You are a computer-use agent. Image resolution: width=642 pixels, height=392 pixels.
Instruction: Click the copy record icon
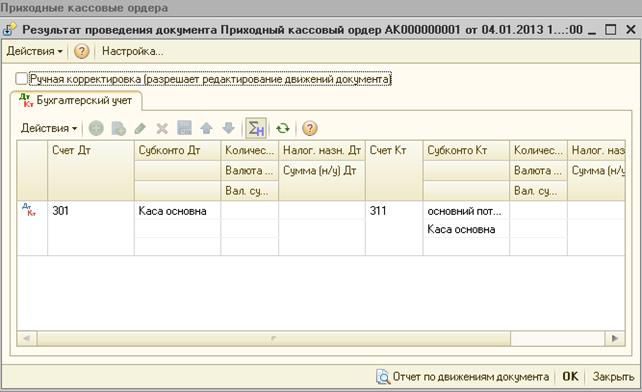(x=118, y=128)
